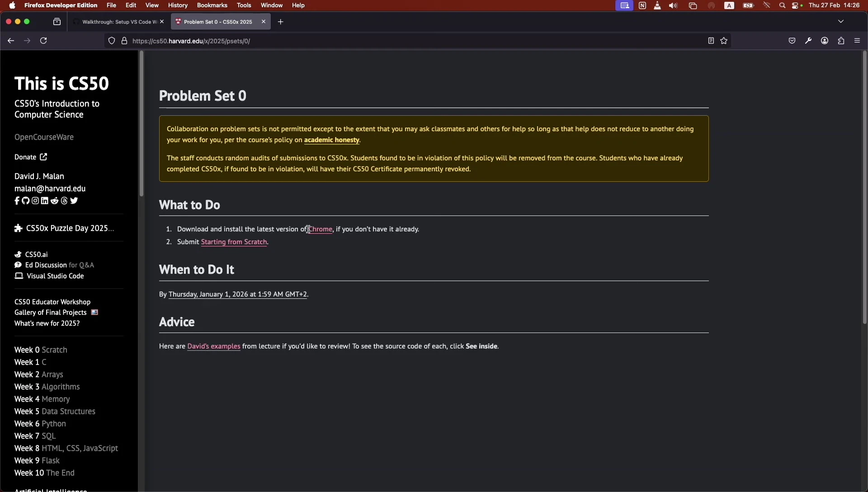Viewport: 868px width, 492px height.
Task: Go to Week 5 Data Structures
Action: tap(55, 412)
